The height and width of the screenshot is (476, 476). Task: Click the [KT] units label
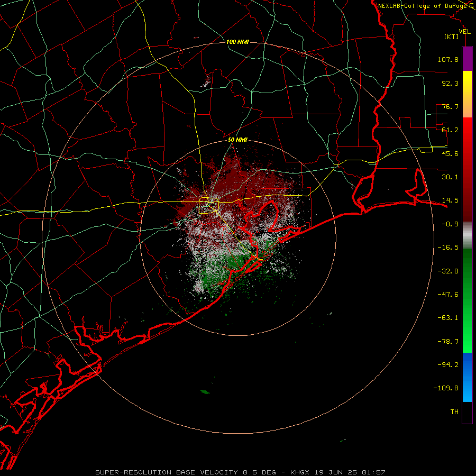pyautogui.click(x=451, y=36)
